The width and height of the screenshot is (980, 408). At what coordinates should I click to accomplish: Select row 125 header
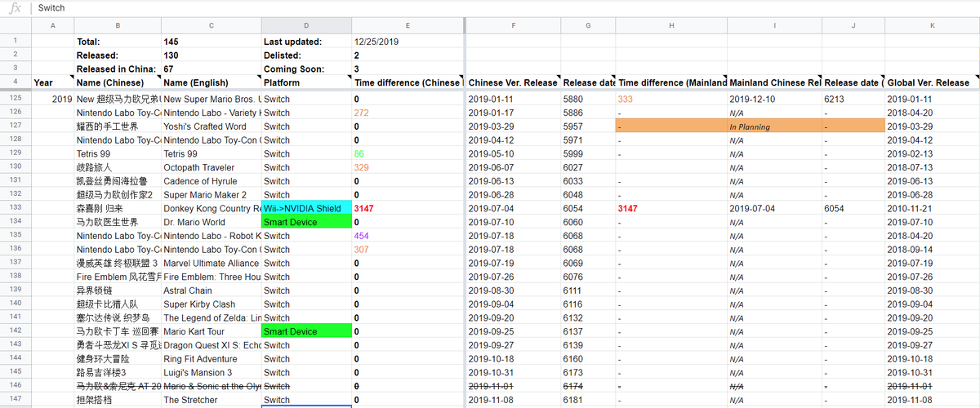(16, 99)
